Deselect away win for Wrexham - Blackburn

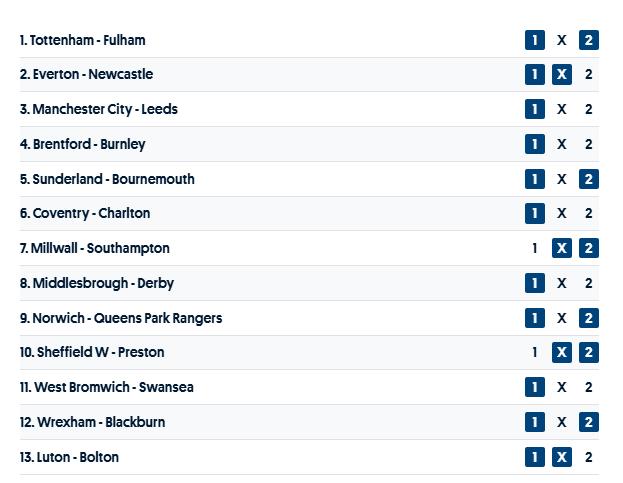coord(589,422)
